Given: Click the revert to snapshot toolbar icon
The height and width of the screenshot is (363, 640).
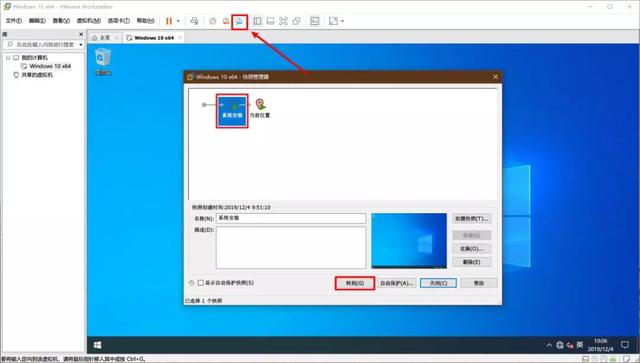Looking at the screenshot, I should tap(226, 21).
